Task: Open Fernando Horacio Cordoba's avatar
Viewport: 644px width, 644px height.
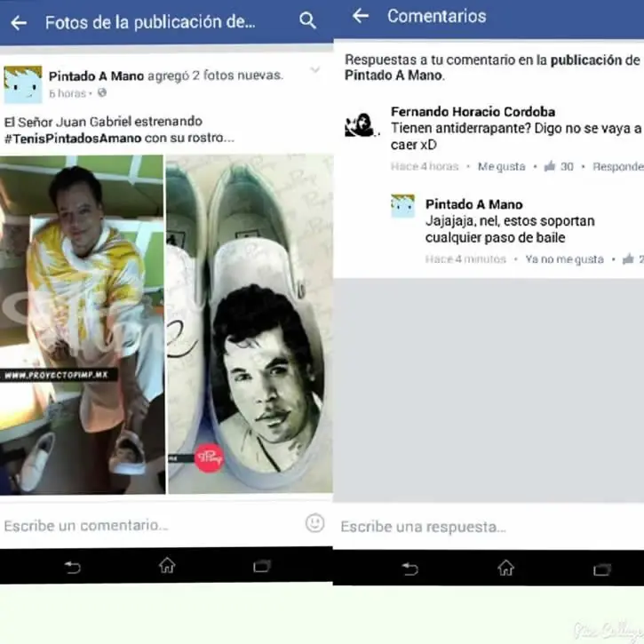Action: point(361,124)
